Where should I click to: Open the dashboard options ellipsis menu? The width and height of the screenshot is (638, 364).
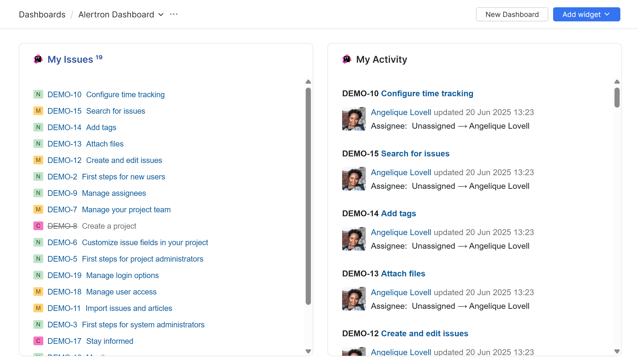click(x=174, y=14)
